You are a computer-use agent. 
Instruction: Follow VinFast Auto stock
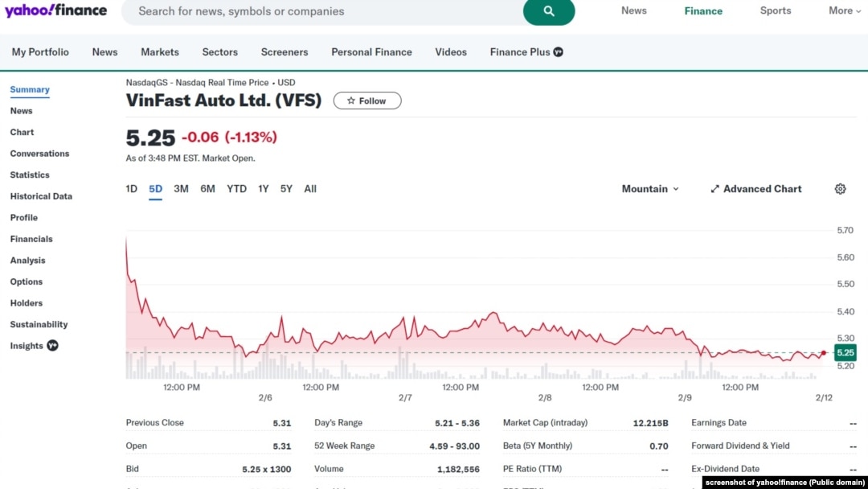[367, 101]
